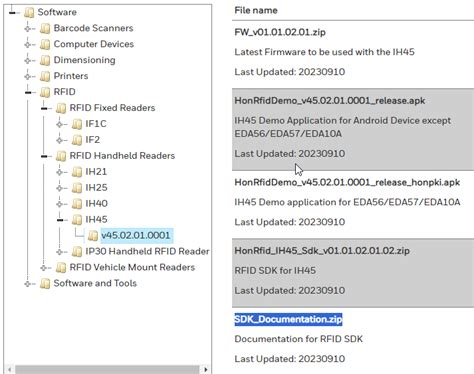Click the Barcode Scanners folder icon
This screenshot has width=474, height=374.
[x=45, y=28]
